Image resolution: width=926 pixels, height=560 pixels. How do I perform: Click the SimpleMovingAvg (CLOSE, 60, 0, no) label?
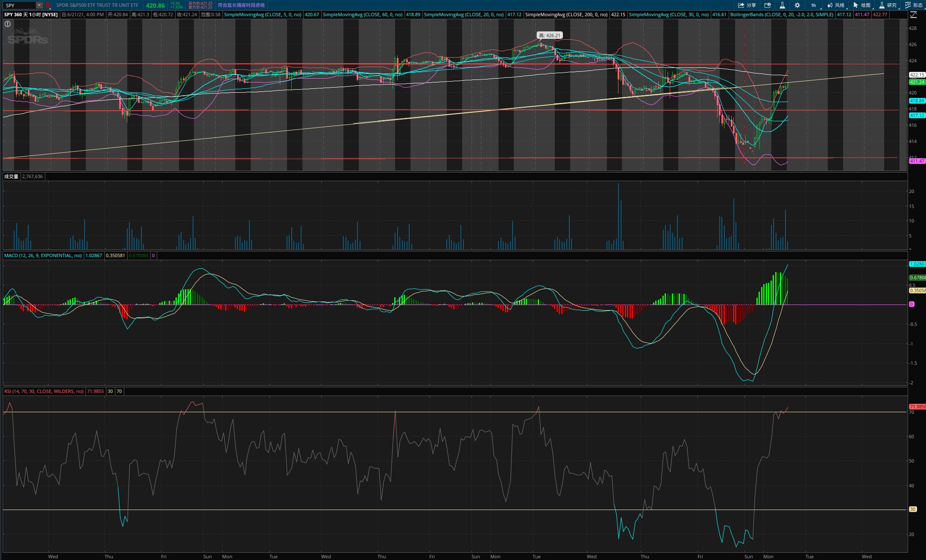(x=362, y=15)
